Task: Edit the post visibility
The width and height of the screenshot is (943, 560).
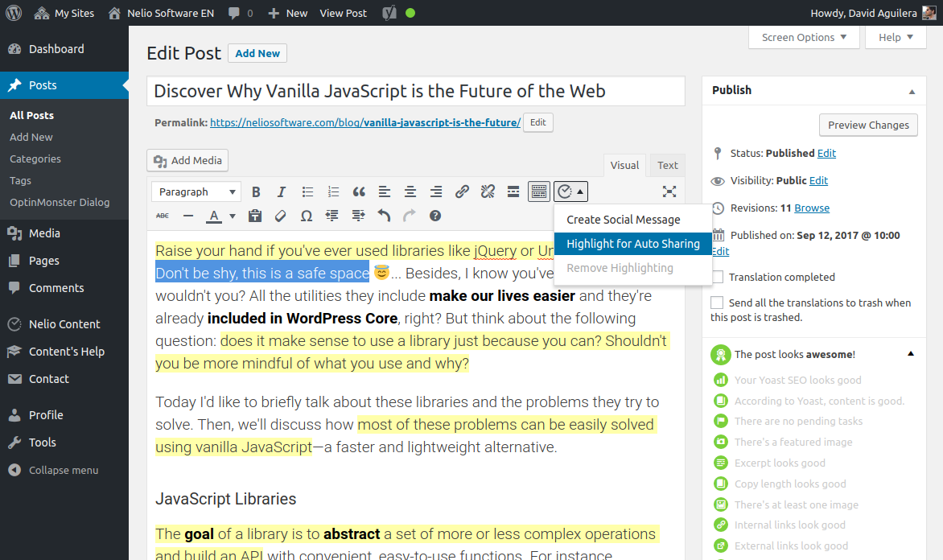Action: pos(818,180)
